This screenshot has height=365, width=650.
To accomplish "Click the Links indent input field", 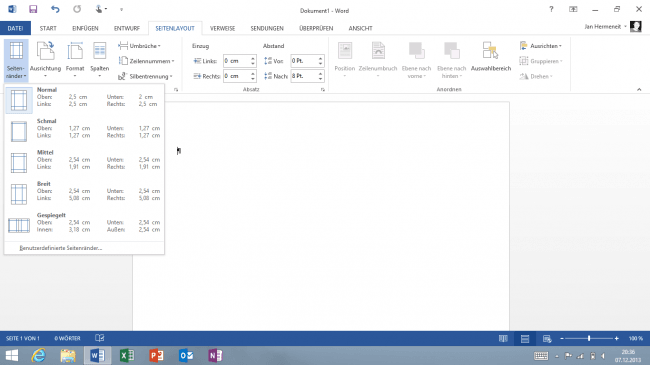I will 236,61.
